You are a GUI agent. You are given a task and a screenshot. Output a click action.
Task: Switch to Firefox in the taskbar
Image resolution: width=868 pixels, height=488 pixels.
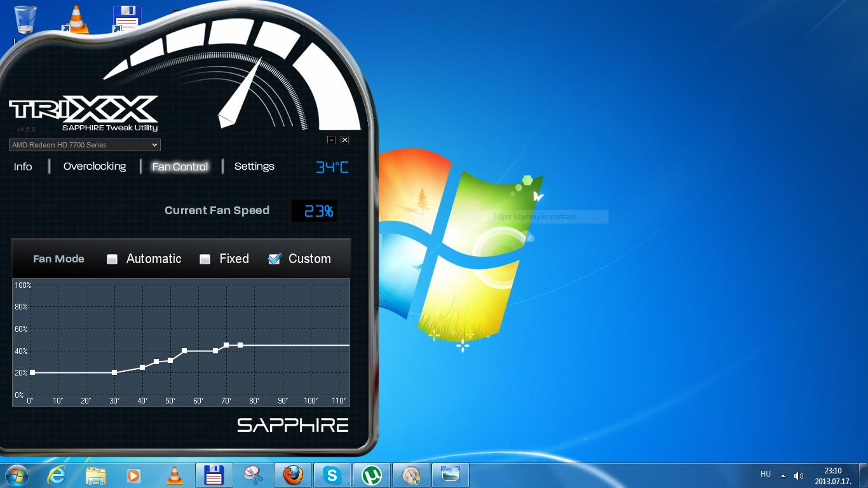(x=293, y=475)
